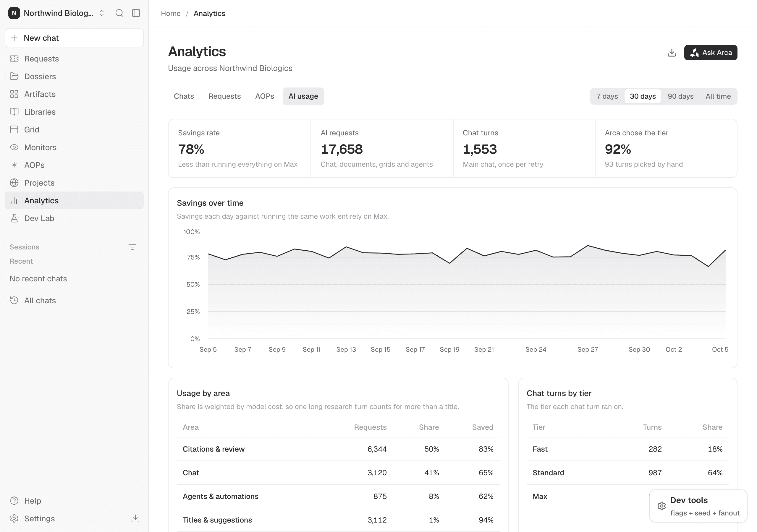Click the Savings rate 78% card
The height and width of the screenshot is (532, 757).
[x=239, y=148]
